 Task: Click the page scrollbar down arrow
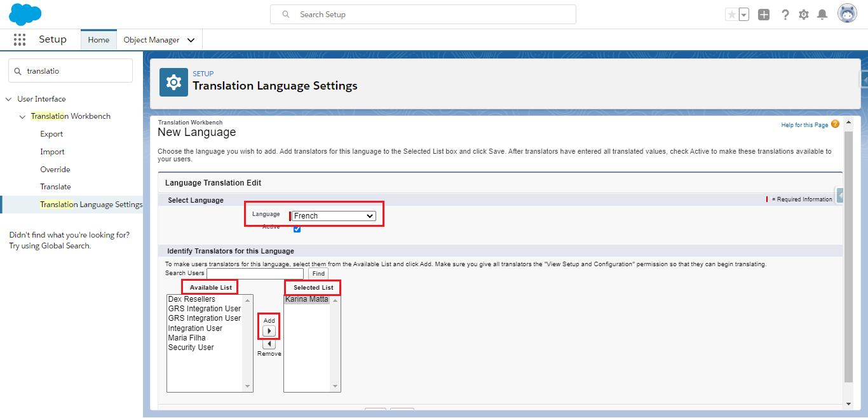point(848,403)
